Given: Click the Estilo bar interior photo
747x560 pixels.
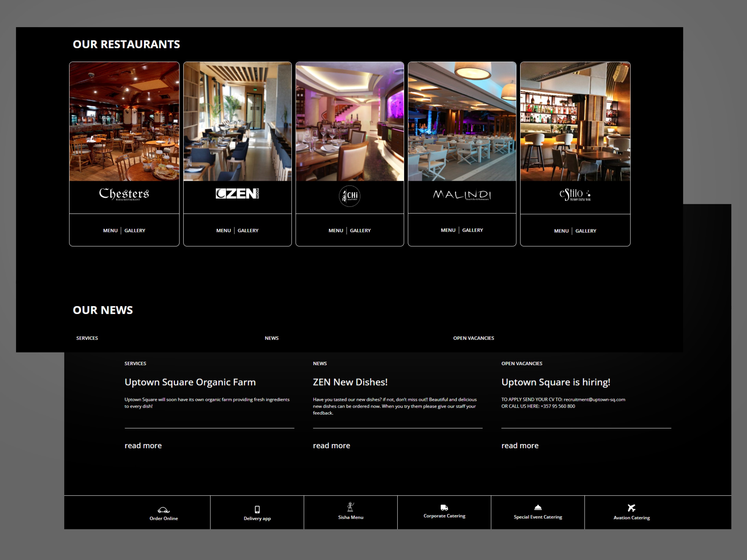Looking at the screenshot, I should (575, 122).
